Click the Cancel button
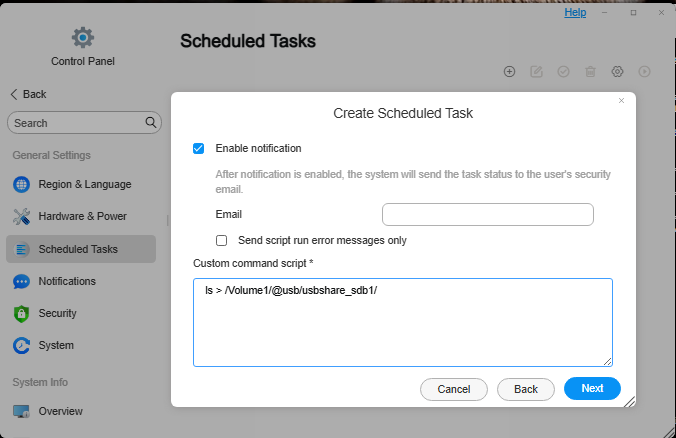 point(454,389)
